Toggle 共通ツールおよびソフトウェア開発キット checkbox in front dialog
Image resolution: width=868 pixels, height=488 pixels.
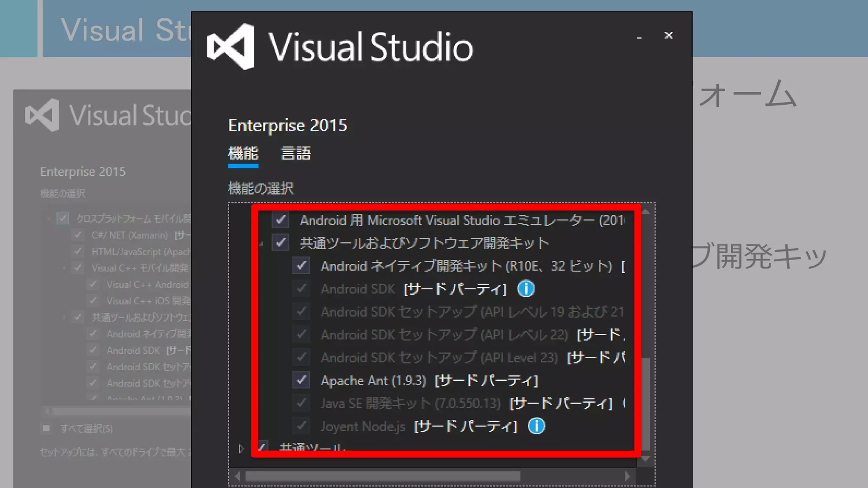(281, 243)
